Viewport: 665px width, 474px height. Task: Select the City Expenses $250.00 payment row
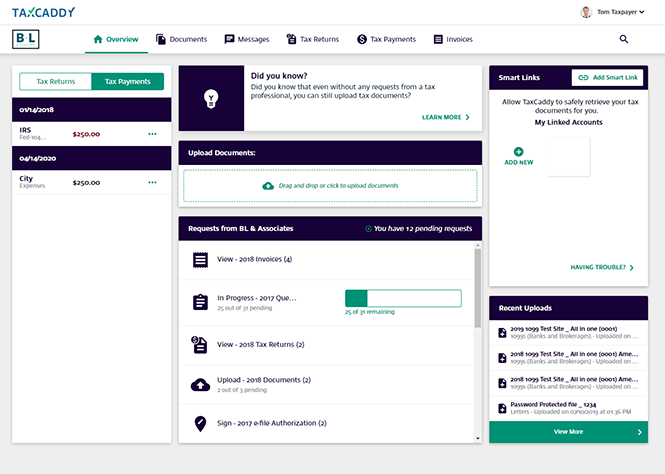point(92,182)
